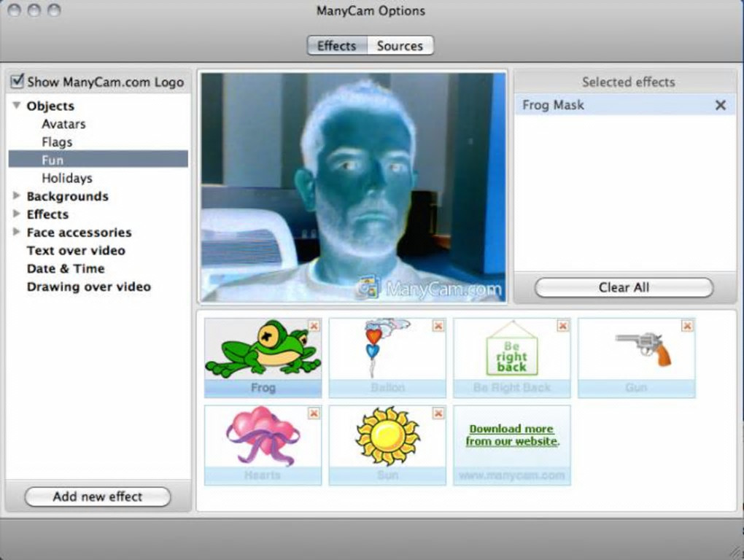Remove Frog Mask from selected effects
744x560 pixels.
click(720, 105)
